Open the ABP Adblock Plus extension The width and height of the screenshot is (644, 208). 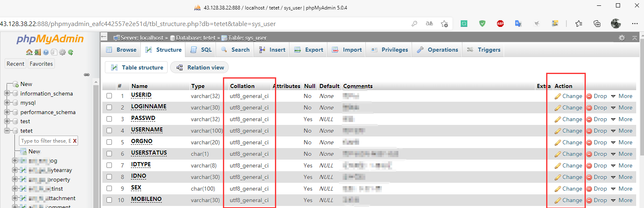click(x=500, y=24)
